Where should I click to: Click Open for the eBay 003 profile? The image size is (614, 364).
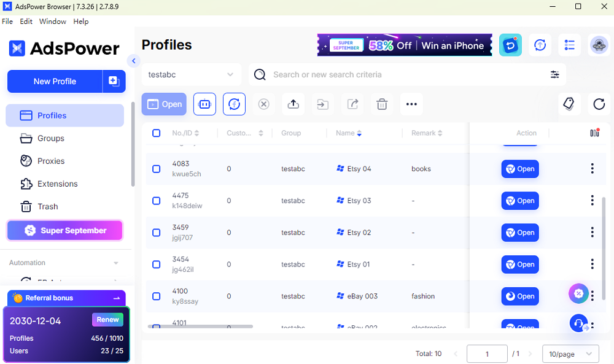[x=520, y=296]
